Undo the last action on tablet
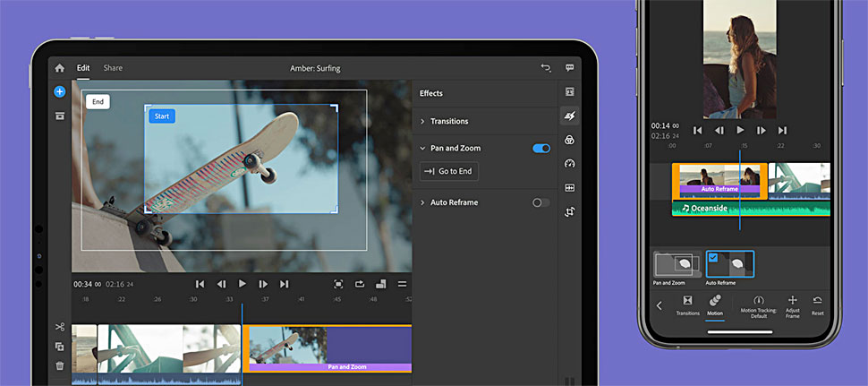 (546, 68)
